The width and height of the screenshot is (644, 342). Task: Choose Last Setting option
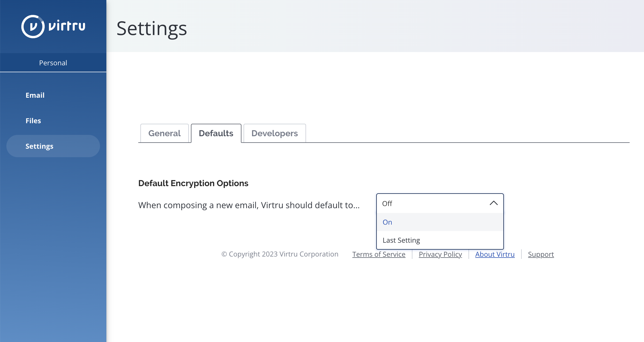pos(440,240)
